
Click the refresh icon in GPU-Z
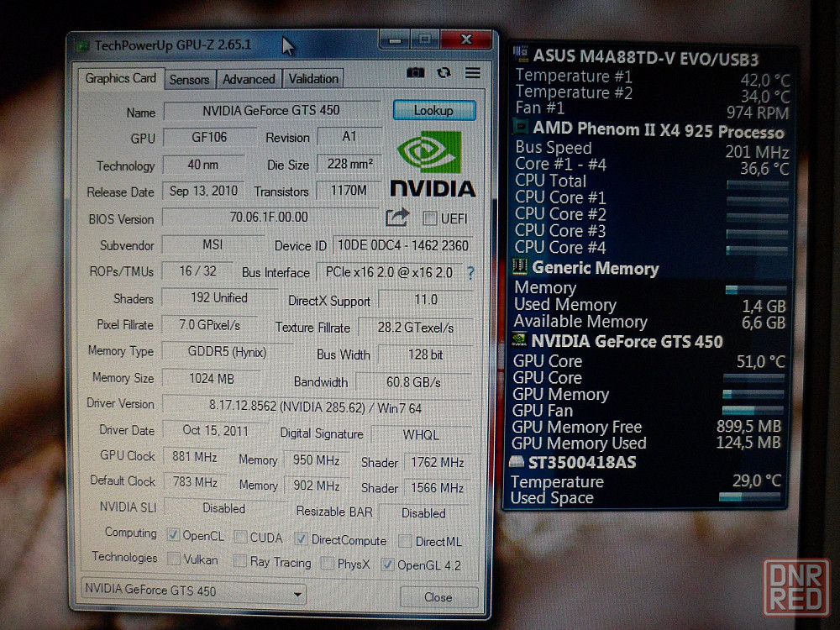444,73
